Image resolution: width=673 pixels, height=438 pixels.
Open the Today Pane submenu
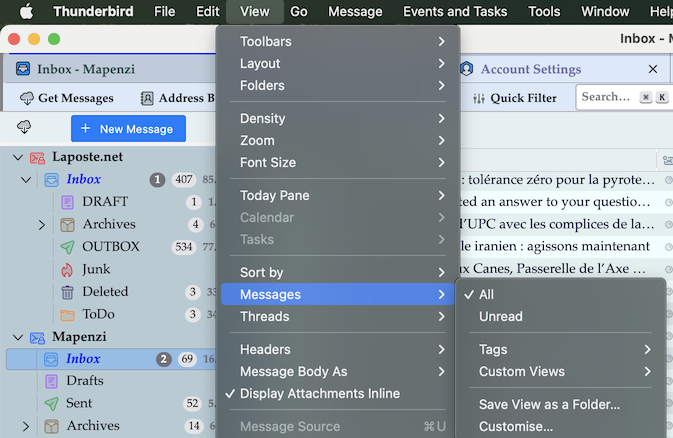click(337, 195)
